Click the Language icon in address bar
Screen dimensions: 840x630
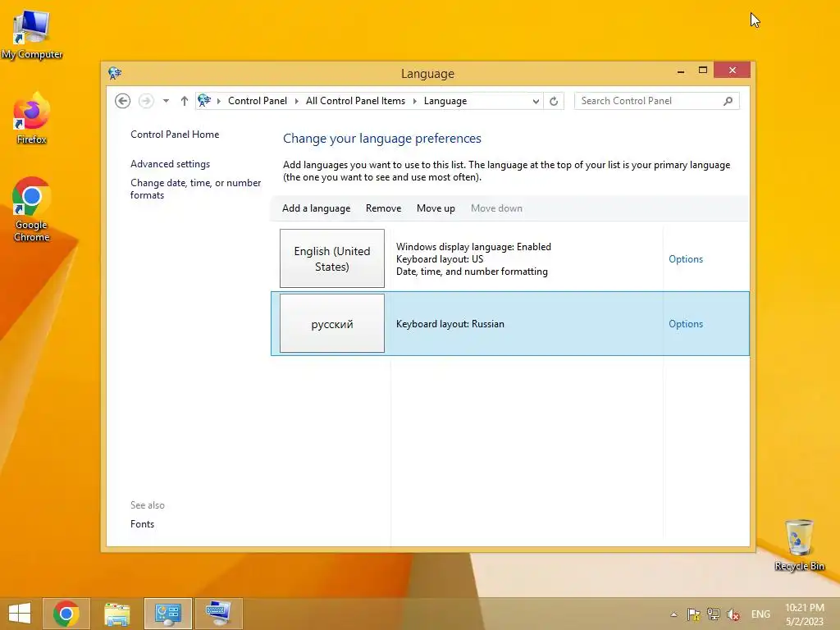point(204,100)
